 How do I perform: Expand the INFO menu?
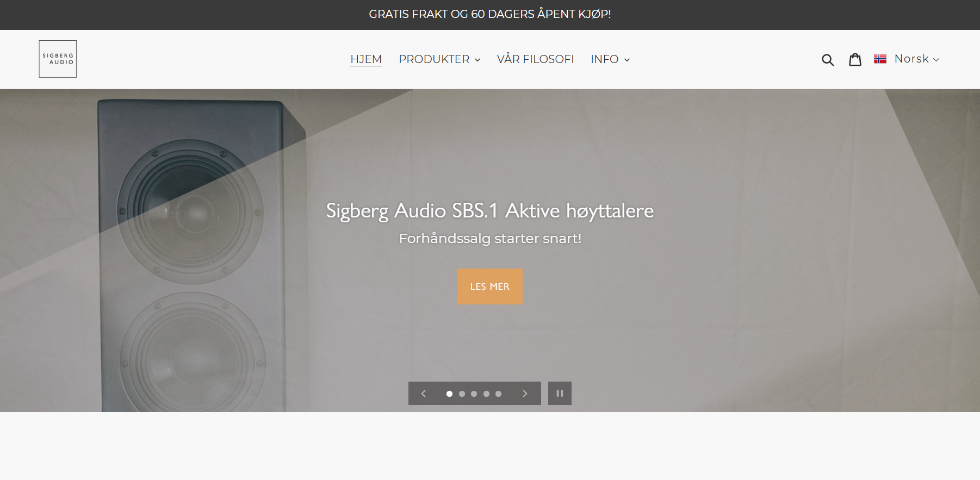(610, 59)
